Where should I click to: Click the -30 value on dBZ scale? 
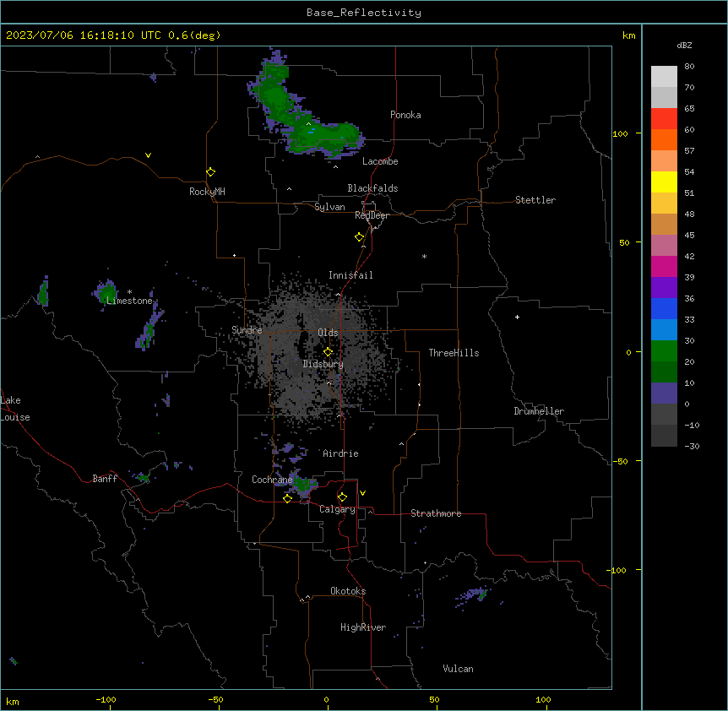click(692, 446)
